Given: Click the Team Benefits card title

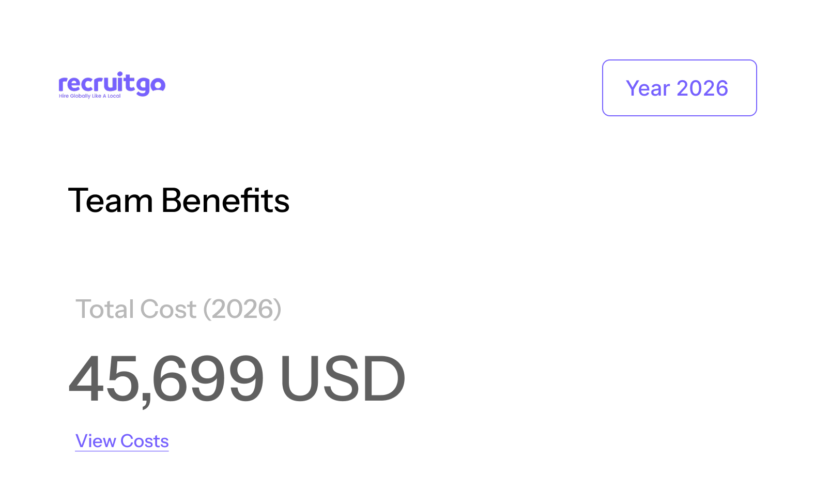Looking at the screenshot, I should 180,201.
